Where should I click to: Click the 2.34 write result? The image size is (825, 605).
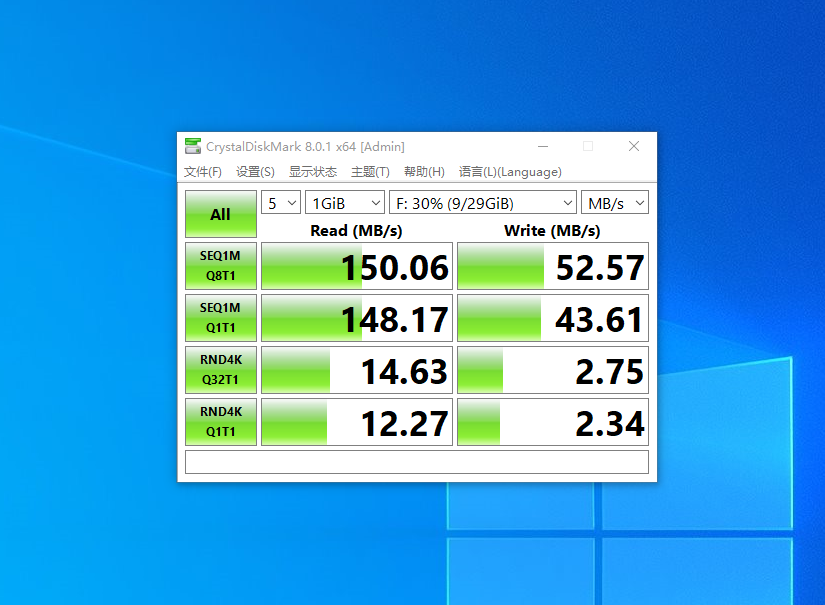[553, 422]
